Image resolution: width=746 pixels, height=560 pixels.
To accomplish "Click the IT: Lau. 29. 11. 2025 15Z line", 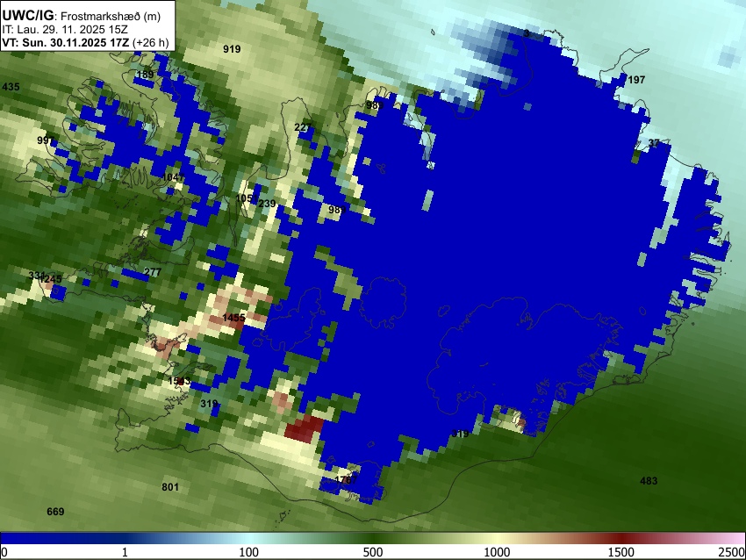I will coord(65,30).
